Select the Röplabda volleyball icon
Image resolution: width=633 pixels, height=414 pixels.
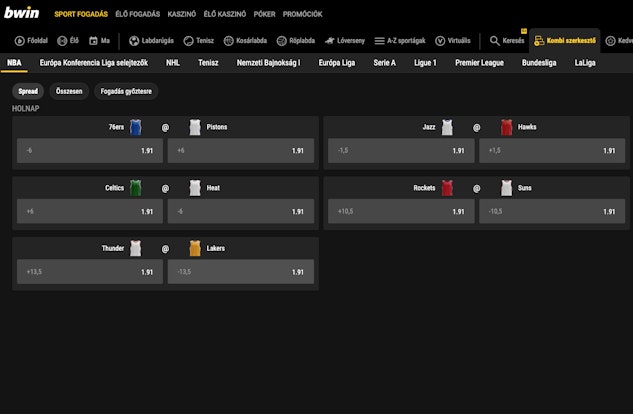click(282, 41)
